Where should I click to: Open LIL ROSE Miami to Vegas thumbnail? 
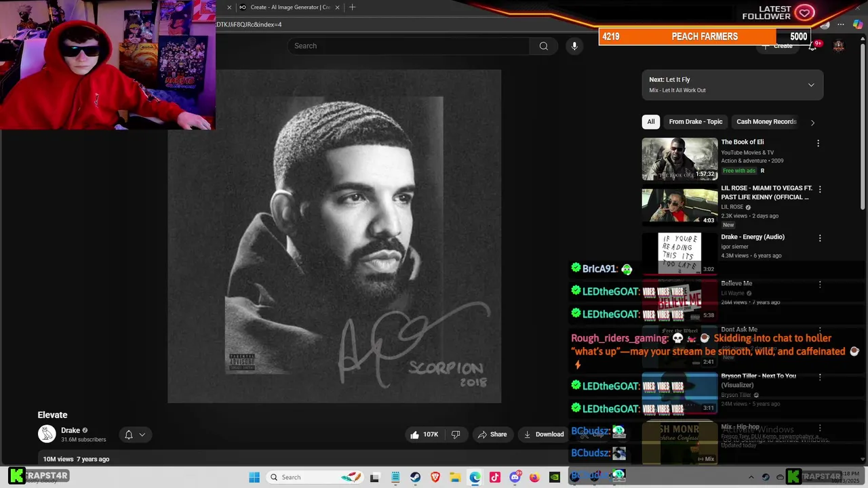pos(679,206)
